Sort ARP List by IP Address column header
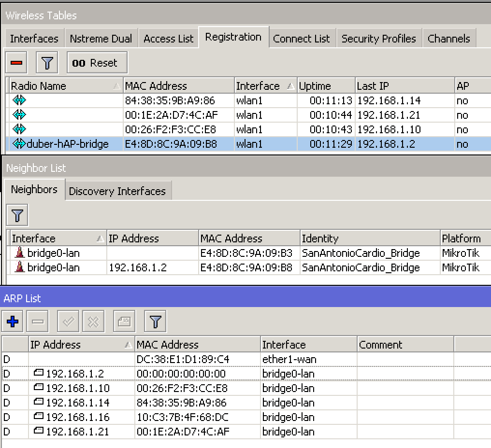The height and width of the screenshot is (448, 491). (x=81, y=344)
